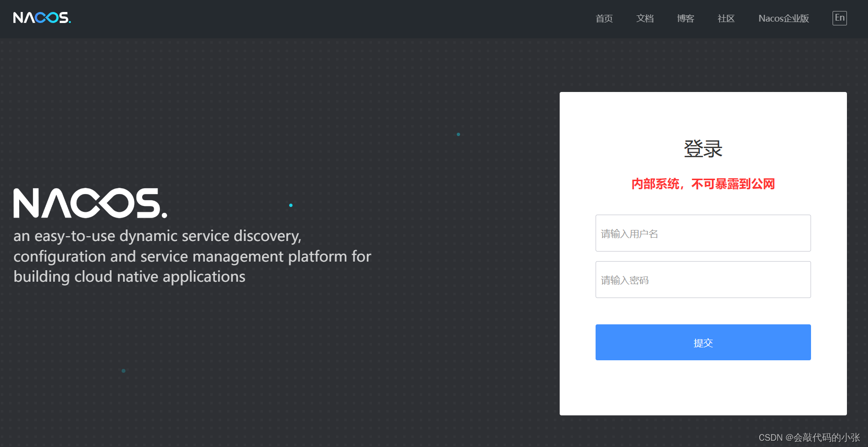Click the red 内部系统，不可暴露到公网 warning
The image size is (868, 447).
click(x=703, y=184)
